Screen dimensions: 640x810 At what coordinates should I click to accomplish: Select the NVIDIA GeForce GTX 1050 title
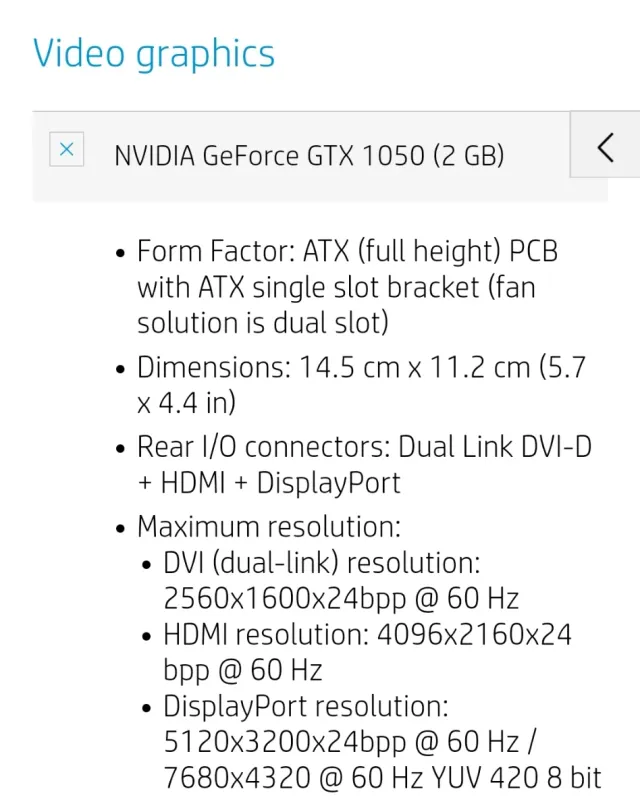click(x=309, y=156)
